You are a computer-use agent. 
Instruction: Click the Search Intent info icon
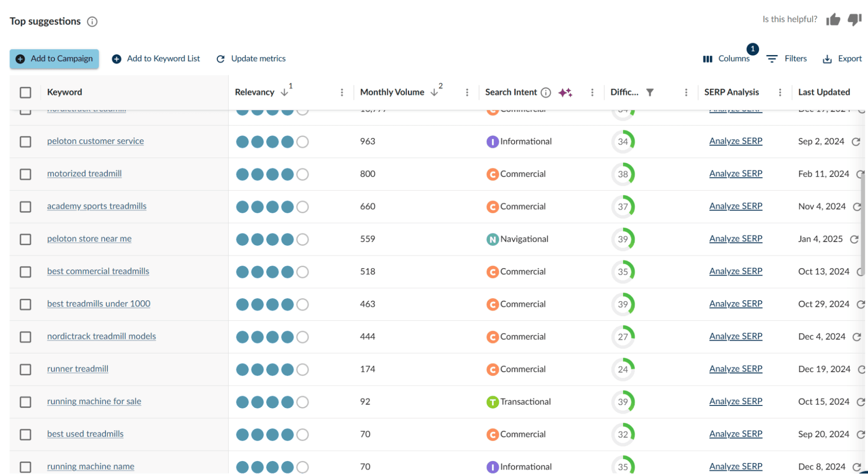(x=546, y=92)
